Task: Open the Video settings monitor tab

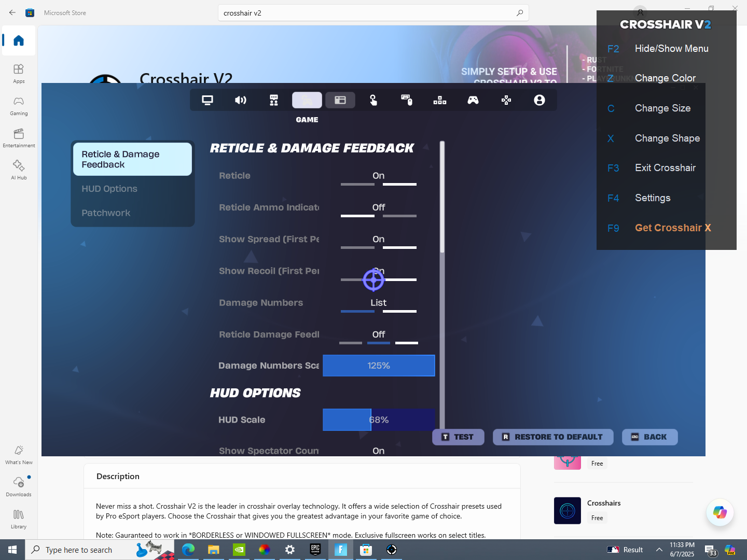Action: [208, 100]
